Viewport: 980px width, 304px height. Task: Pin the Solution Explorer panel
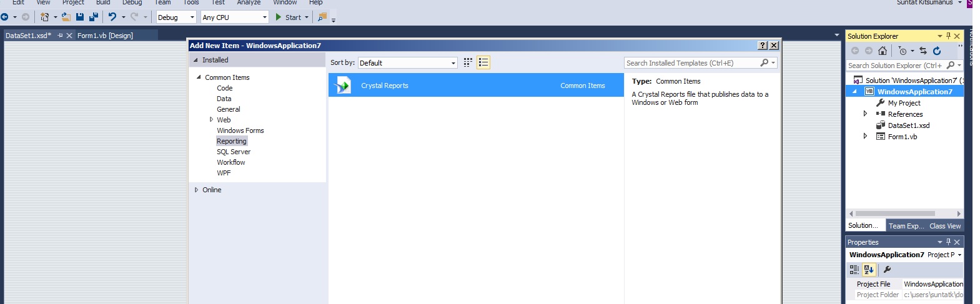tap(948, 36)
